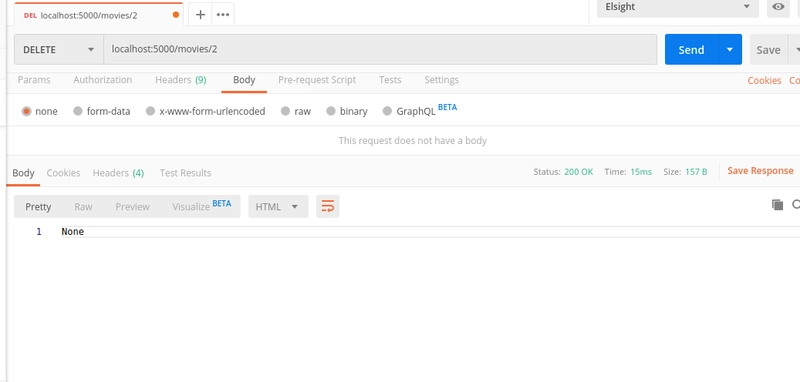The image size is (800, 382).
Task: Open request Cookies link
Action: pyautogui.click(x=764, y=81)
